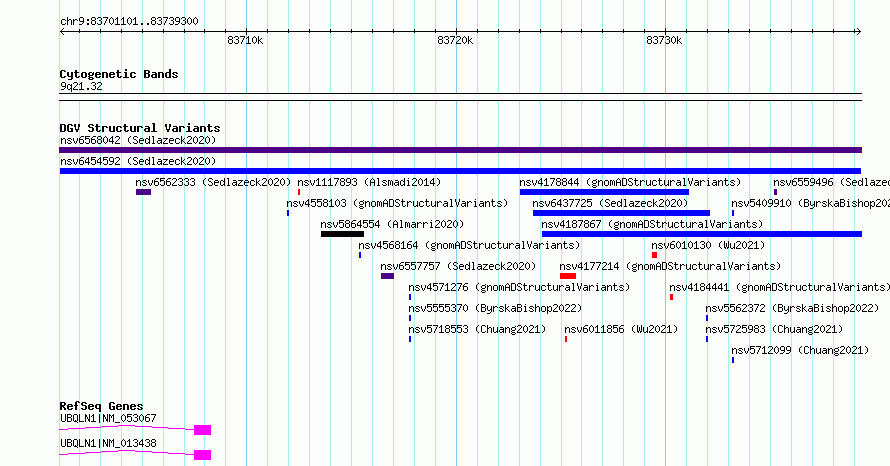
Task: Select nsv6437725 (Sedlazeck2020) label
Action: [x=610, y=203]
